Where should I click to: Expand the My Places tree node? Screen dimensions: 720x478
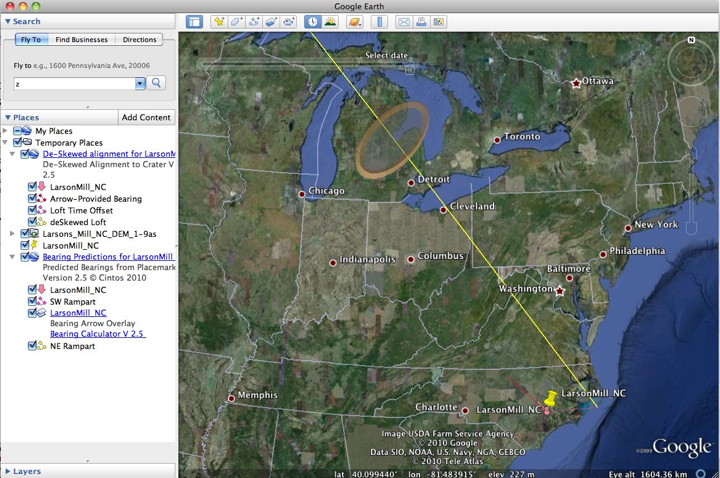point(7,131)
